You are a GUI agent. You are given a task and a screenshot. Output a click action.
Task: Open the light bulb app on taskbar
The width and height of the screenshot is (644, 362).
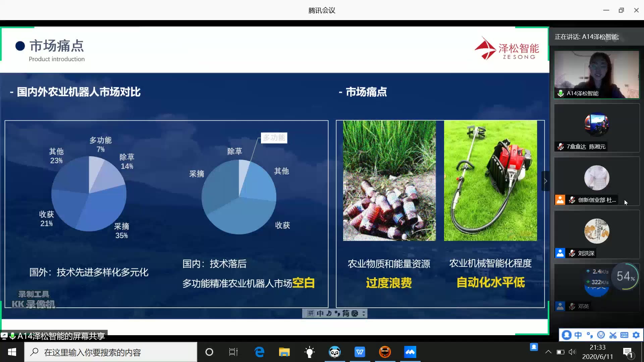[309, 352]
